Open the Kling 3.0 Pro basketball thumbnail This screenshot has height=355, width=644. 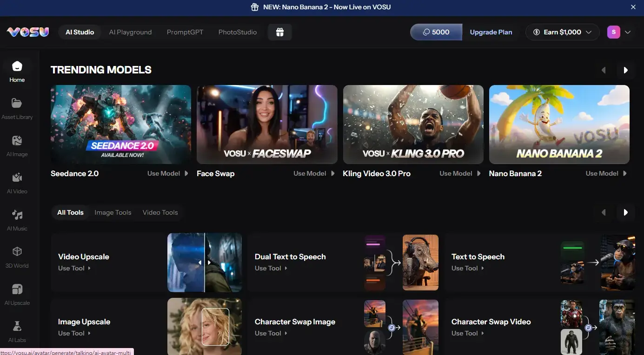coord(413,125)
